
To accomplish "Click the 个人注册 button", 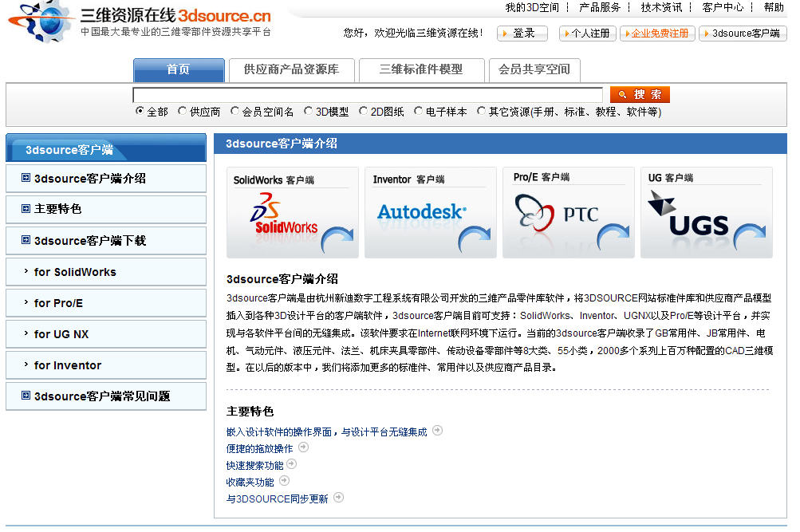I will pos(588,33).
